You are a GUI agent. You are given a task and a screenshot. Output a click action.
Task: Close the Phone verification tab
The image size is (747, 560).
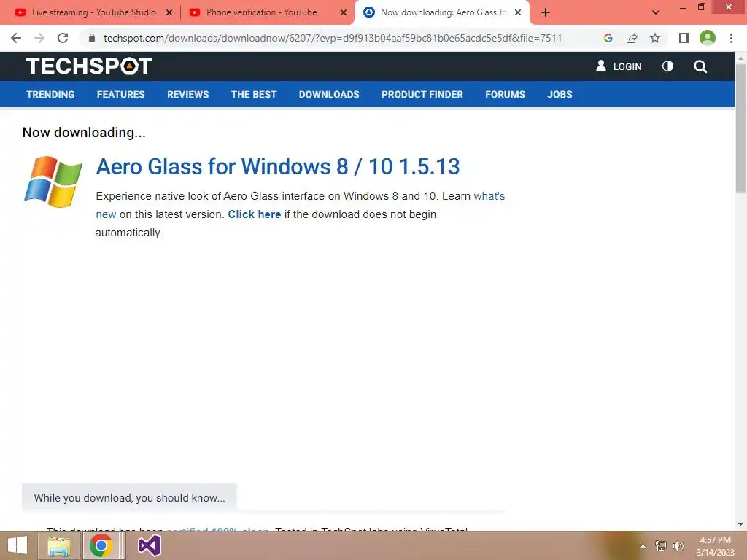pyautogui.click(x=344, y=13)
